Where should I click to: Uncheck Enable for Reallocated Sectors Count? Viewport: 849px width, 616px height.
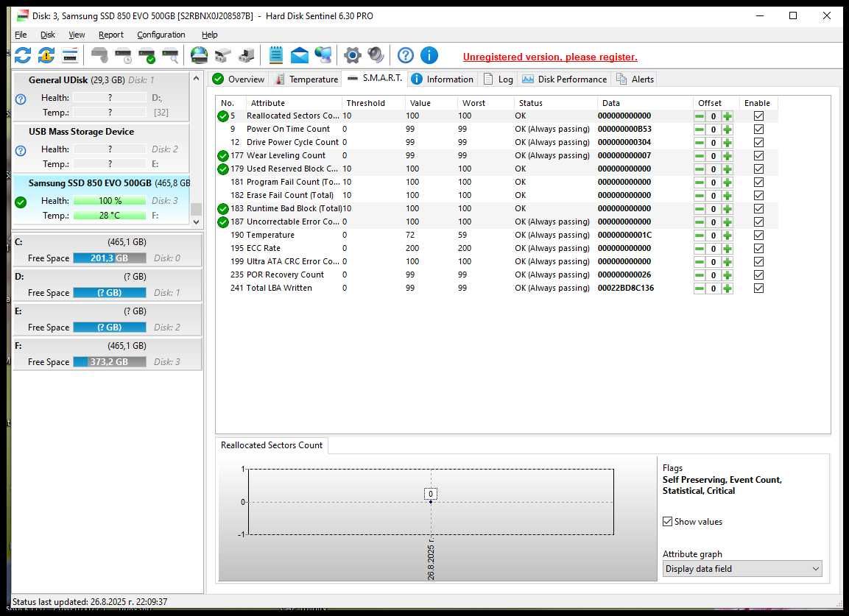(758, 116)
